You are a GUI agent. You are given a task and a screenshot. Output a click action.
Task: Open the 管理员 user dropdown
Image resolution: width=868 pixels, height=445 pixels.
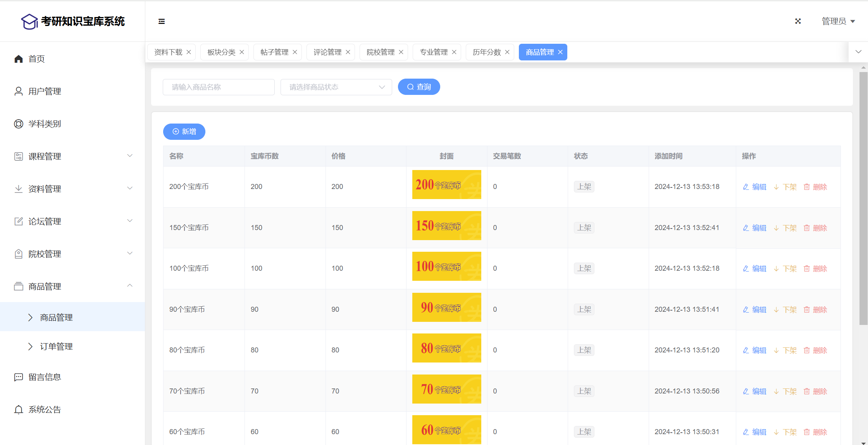(x=838, y=21)
